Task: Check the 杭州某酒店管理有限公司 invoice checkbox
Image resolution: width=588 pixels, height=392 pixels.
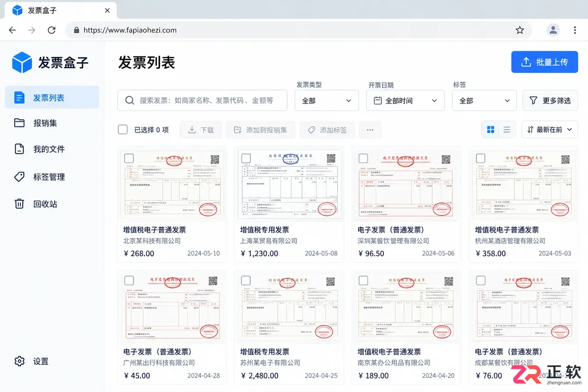Action: point(481,158)
